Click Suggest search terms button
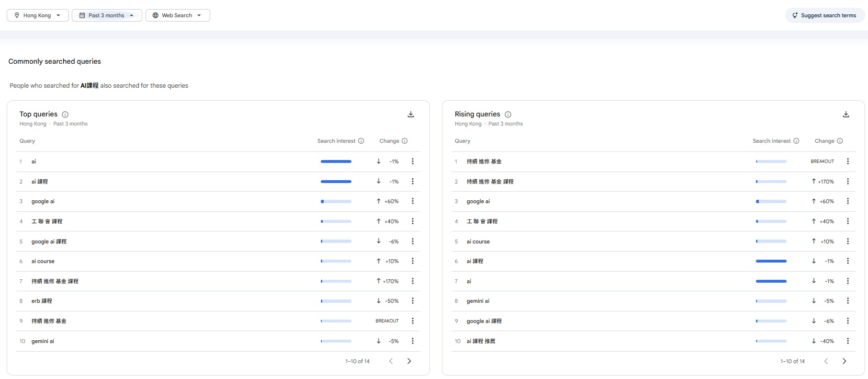This screenshot has width=868, height=379. (x=824, y=15)
